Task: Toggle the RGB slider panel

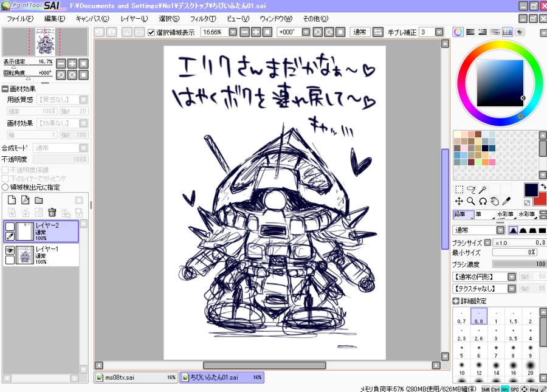Action: 470,32
